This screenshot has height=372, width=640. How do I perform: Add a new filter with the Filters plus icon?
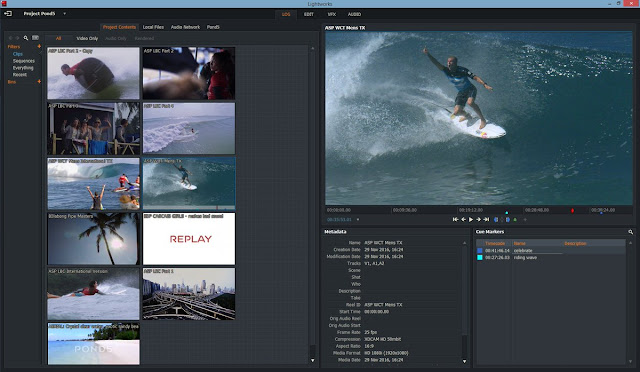pos(39,47)
